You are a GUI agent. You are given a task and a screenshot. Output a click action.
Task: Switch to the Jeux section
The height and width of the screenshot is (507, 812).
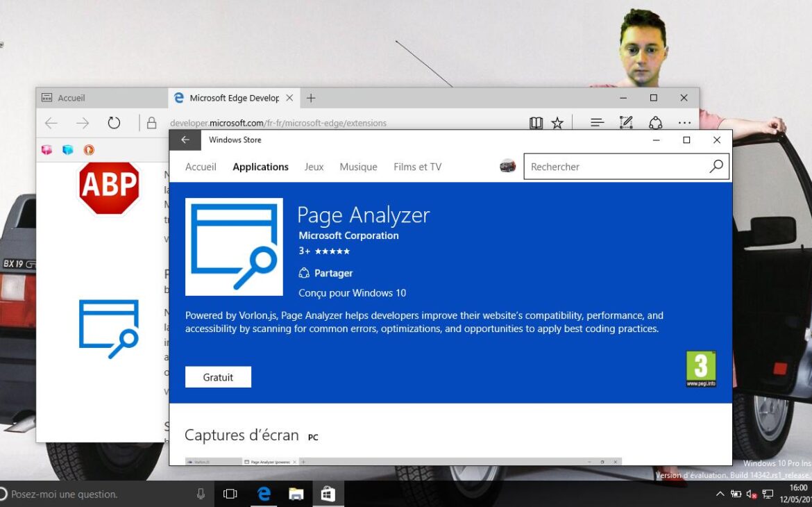(314, 167)
